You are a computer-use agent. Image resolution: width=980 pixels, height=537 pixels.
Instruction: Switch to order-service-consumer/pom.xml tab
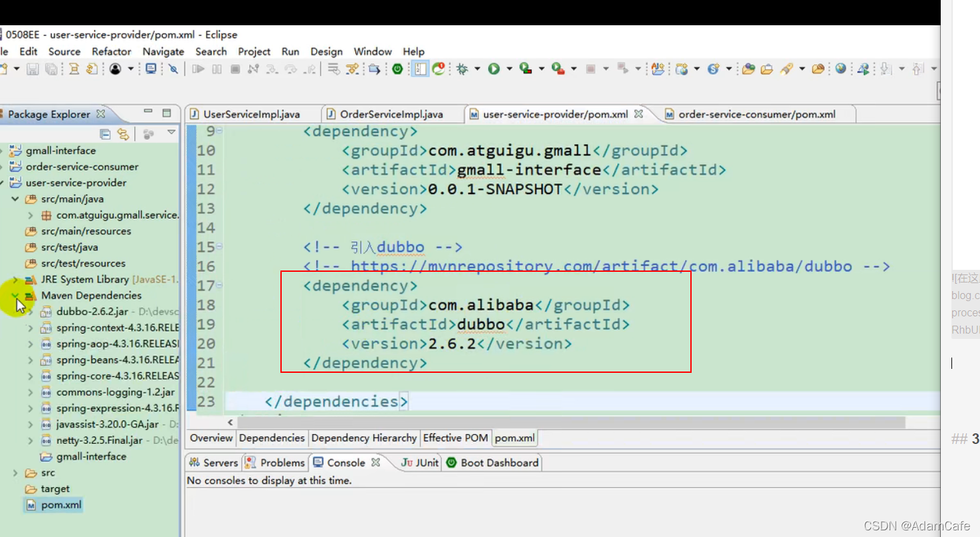[x=757, y=114]
